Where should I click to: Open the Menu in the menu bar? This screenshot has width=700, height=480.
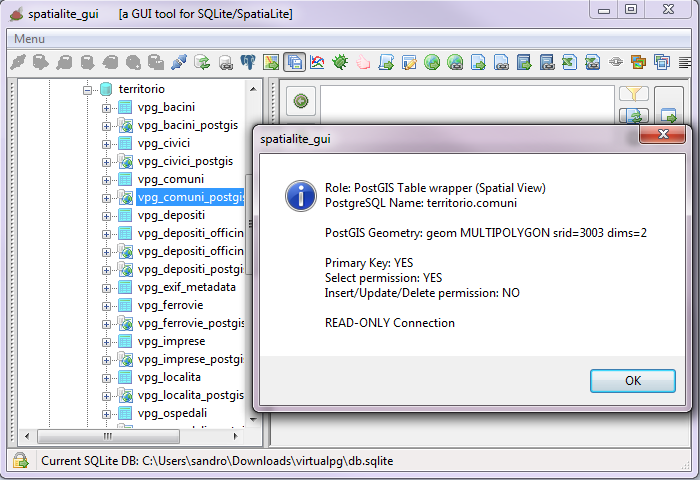click(29, 39)
